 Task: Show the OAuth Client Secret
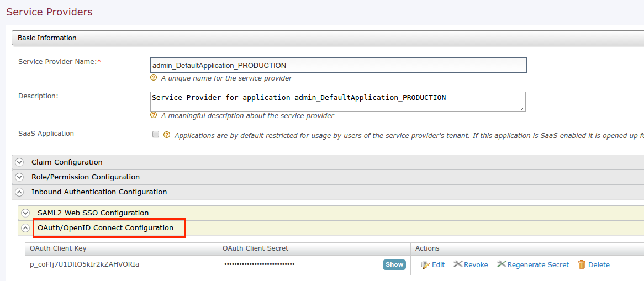pyautogui.click(x=394, y=265)
